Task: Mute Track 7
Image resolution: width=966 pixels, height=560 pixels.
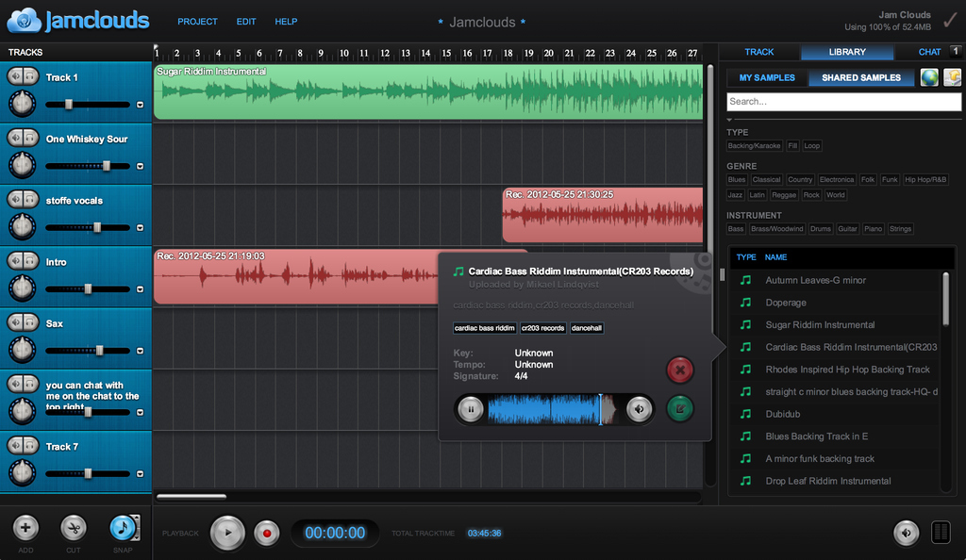Action: pos(15,445)
